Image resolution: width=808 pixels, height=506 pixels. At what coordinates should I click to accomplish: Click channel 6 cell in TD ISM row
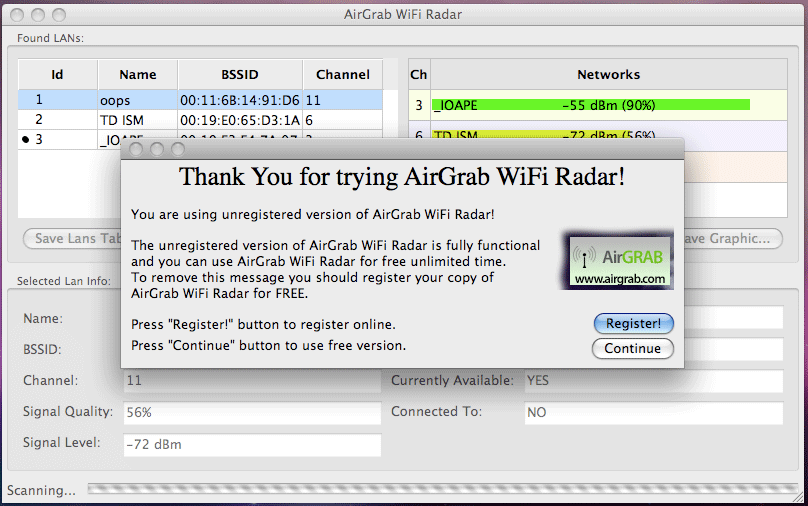342,120
